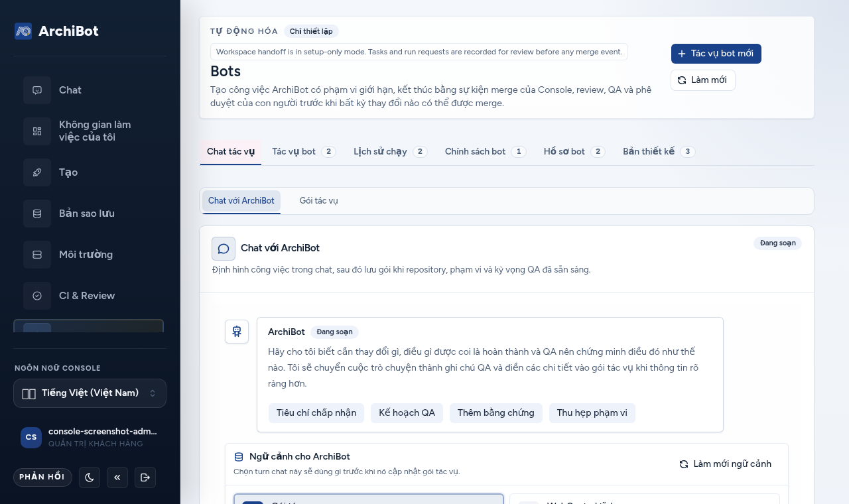This screenshot has height=504, width=849.
Task: Switch to the Gói tác vụ sub-tab
Action: 319,201
